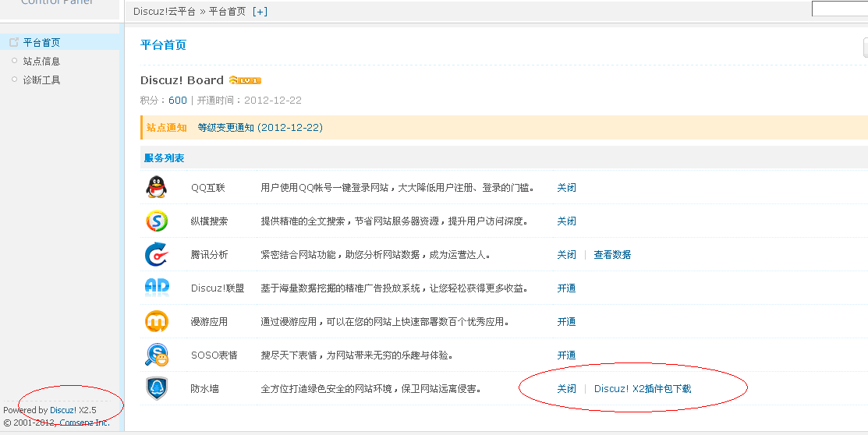This screenshot has width=868, height=435.
Task: Open 诊断工具 in the sidebar
Action: pyautogui.click(x=41, y=80)
